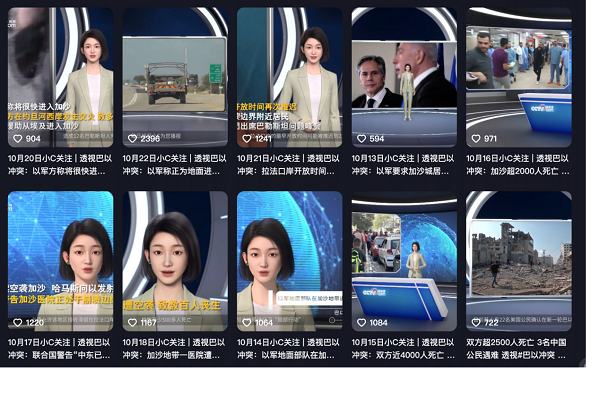Open the 10月18日 video thumbnail
Screen dimensions: 600x397
click(x=175, y=261)
